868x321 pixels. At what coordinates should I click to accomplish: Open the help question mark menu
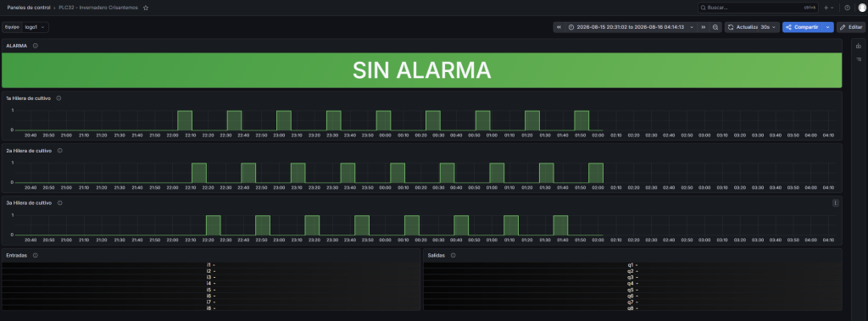(847, 8)
